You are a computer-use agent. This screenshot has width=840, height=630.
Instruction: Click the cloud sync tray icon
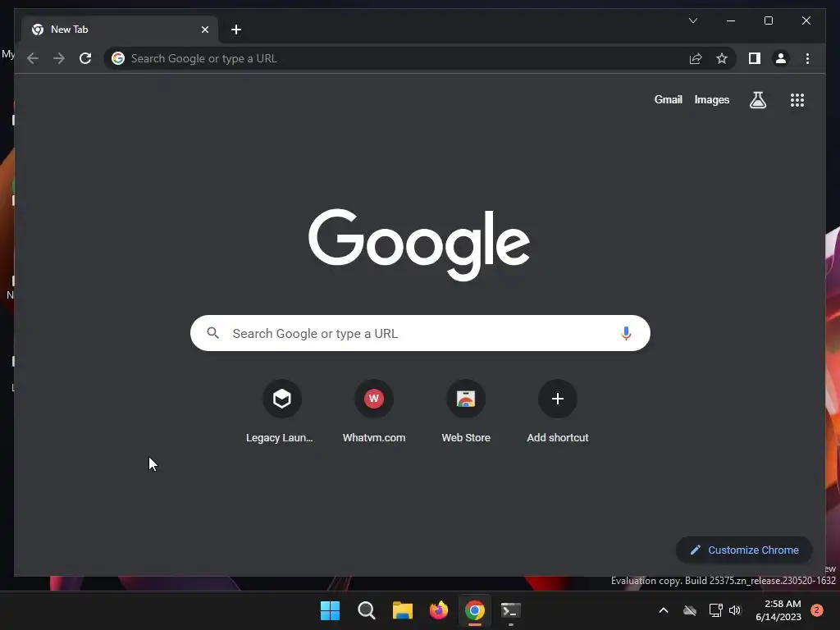pyautogui.click(x=689, y=610)
